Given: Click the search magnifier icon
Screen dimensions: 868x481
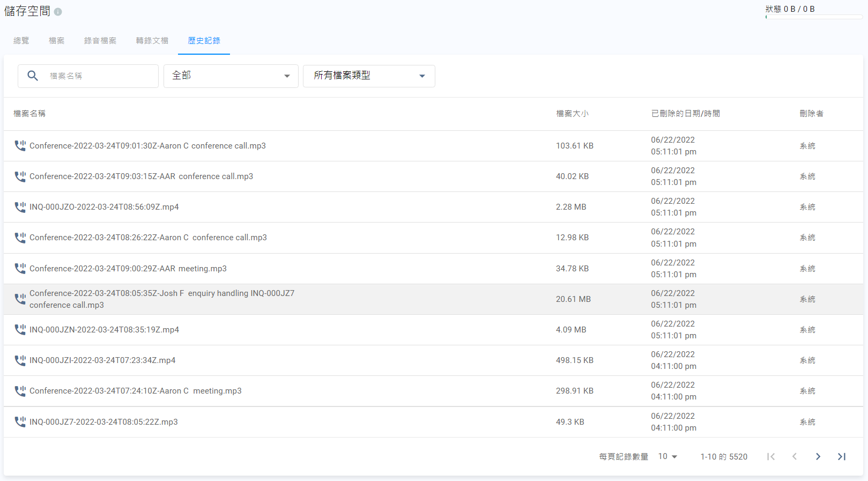Looking at the screenshot, I should click(x=33, y=76).
